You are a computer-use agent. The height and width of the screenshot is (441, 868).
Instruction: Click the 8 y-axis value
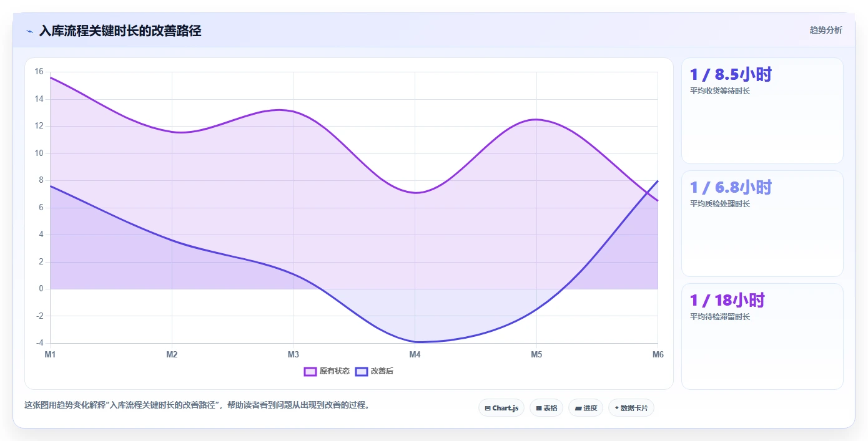click(41, 180)
